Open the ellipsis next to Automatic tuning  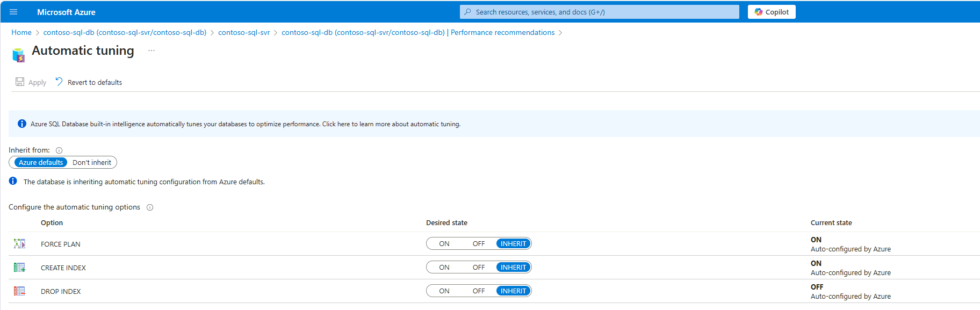click(152, 51)
